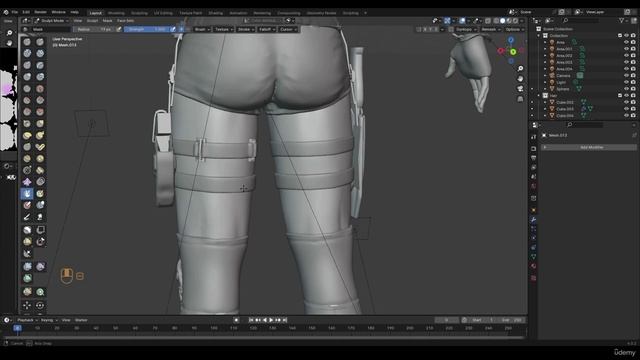Click the zoom magnifier gizmo in viewport
Viewport: 640px width, 360px height.
[x=520, y=69]
